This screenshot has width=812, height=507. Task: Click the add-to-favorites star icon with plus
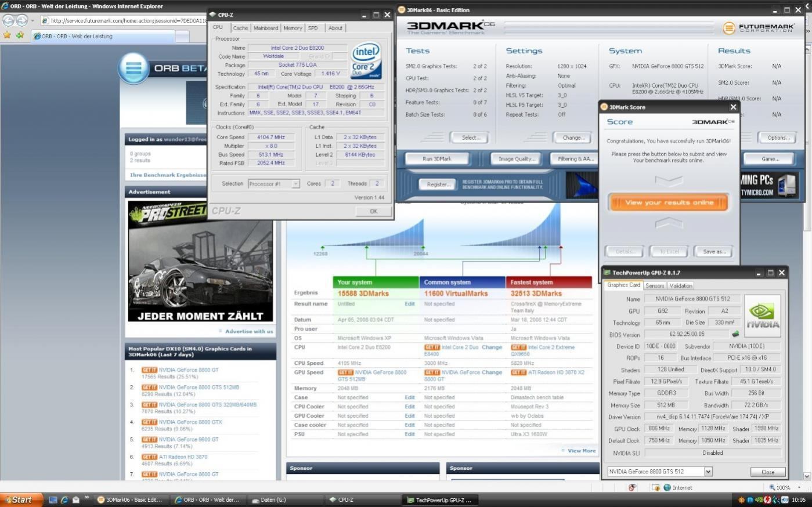20,36
